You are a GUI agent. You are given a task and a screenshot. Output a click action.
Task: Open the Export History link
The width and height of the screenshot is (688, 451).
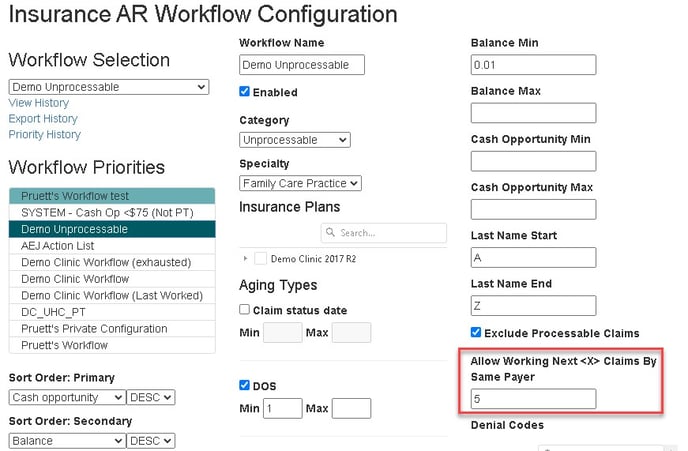43,119
